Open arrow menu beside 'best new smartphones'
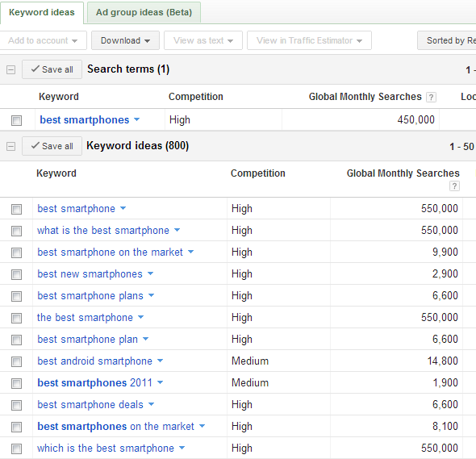 [x=151, y=273]
